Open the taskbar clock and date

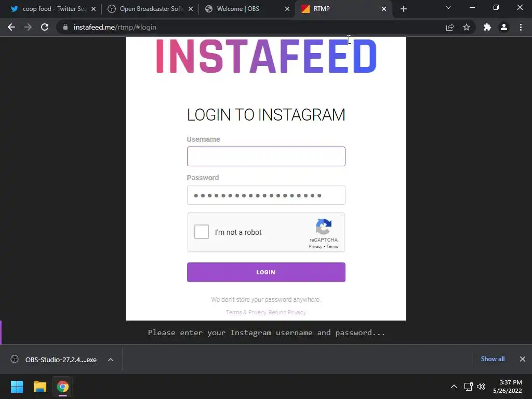[507, 387]
